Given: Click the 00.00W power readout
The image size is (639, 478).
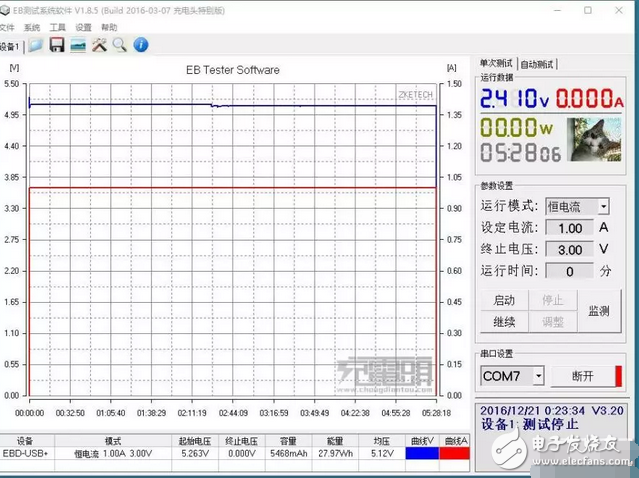Looking at the screenshot, I should click(x=516, y=127).
